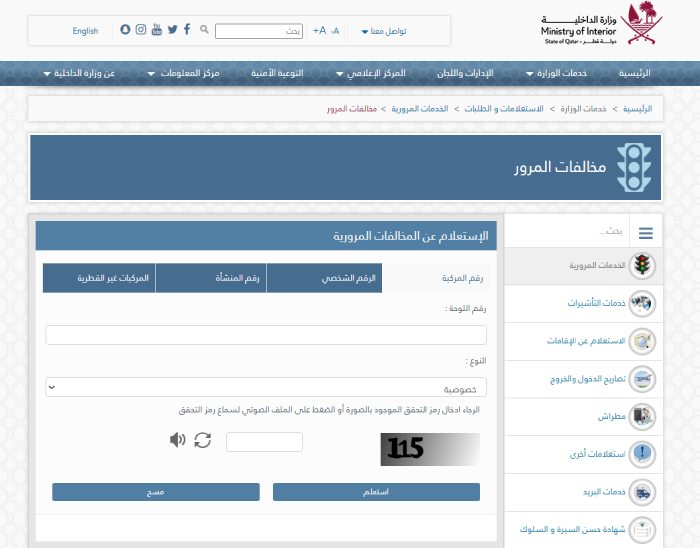Click the مسح clear button
The height and width of the screenshot is (548, 700).
pyautogui.click(x=156, y=492)
